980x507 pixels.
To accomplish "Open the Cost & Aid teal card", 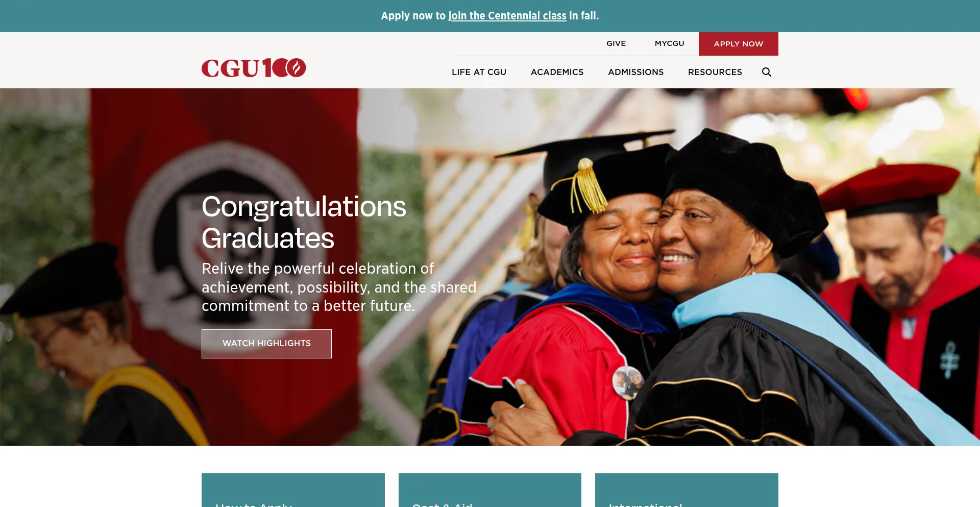I will 489,490.
